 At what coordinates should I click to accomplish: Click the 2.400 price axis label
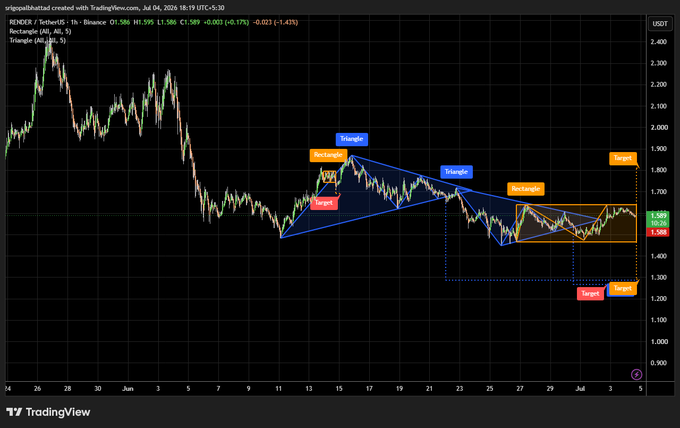tap(659, 42)
